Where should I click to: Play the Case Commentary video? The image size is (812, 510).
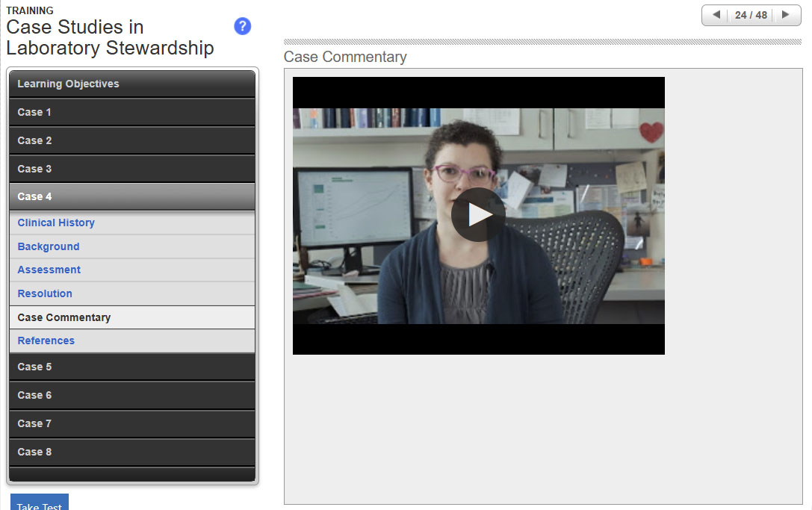pos(478,215)
